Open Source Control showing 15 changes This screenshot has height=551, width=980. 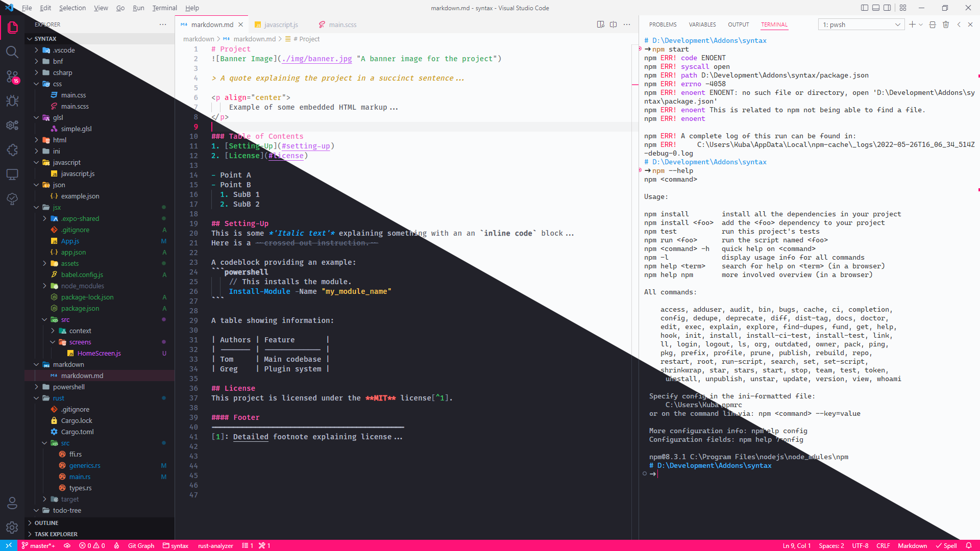click(x=12, y=77)
